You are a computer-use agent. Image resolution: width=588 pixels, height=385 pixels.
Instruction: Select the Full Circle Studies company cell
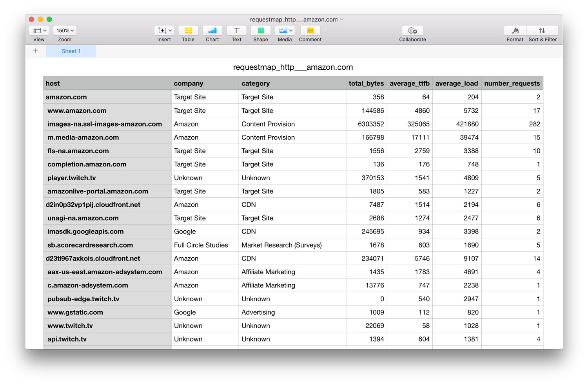pos(205,245)
